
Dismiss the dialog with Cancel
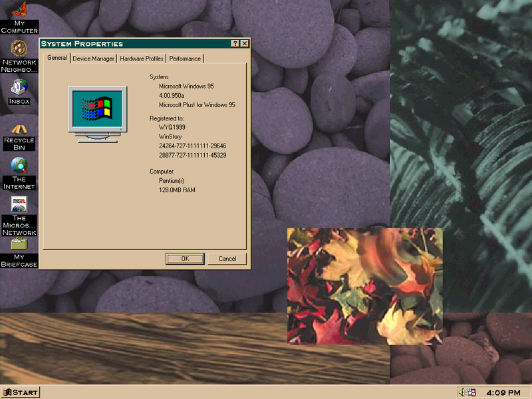(x=227, y=259)
